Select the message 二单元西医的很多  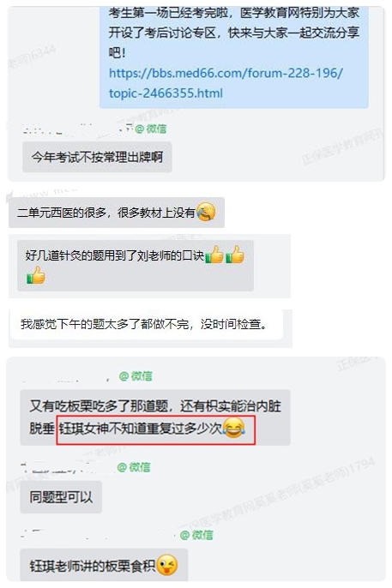tap(117, 213)
